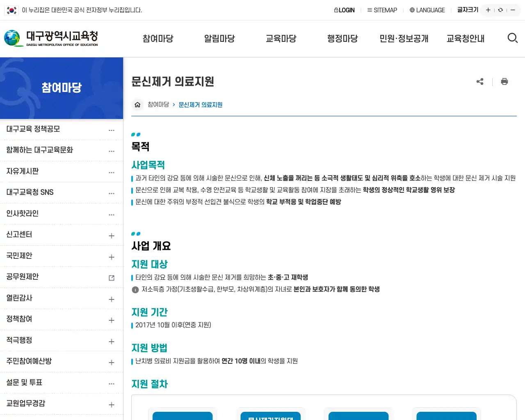Share the 문신제거 의료지원 page

click(480, 81)
